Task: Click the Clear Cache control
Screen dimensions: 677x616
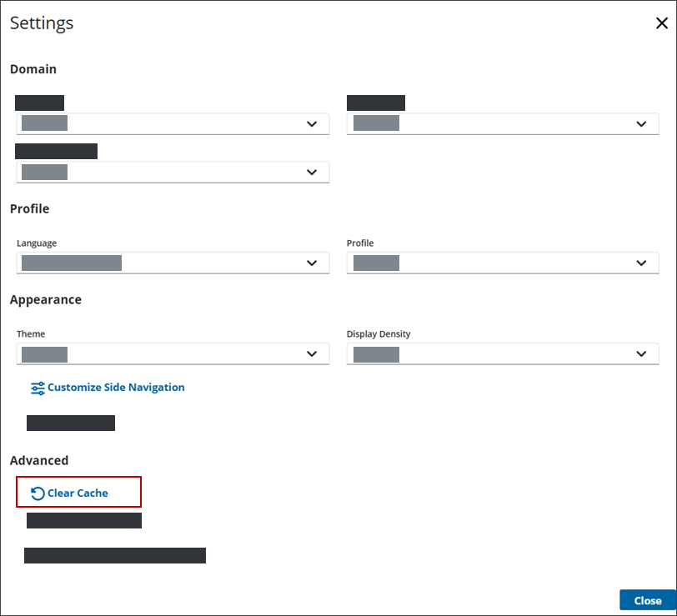Action: pyautogui.click(x=78, y=493)
